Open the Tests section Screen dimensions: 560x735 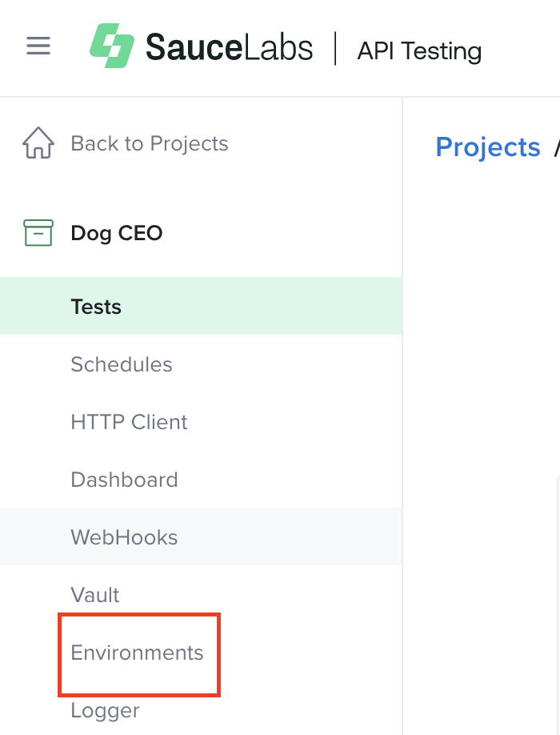coord(96,307)
